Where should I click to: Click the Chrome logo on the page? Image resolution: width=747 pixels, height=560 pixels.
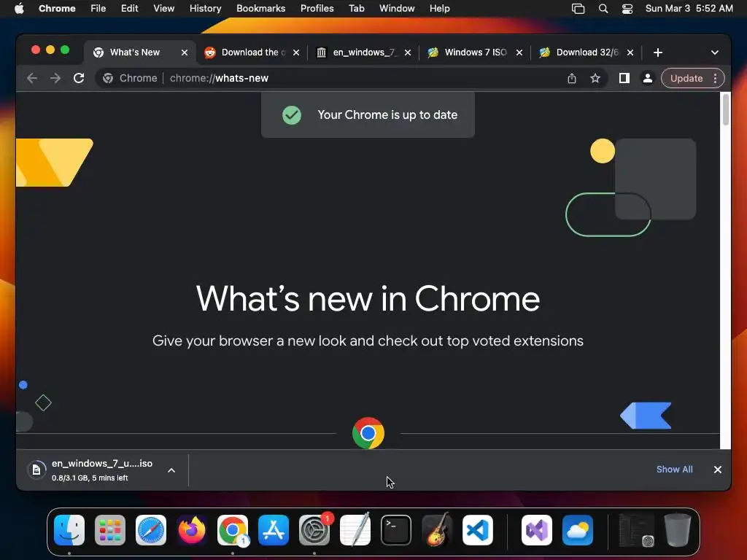368,433
